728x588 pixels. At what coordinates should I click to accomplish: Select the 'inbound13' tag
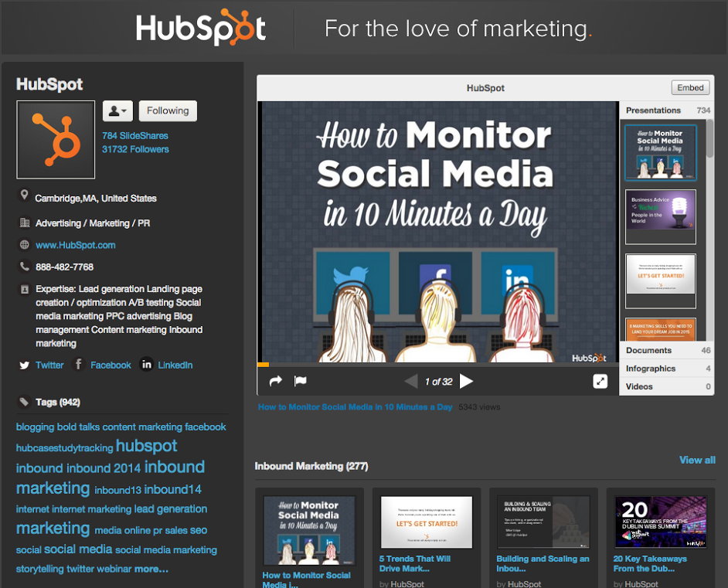coord(118,490)
